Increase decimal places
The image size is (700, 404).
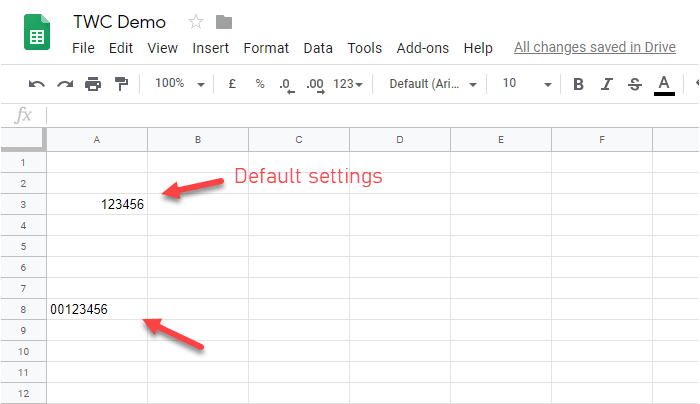pyautogui.click(x=315, y=84)
